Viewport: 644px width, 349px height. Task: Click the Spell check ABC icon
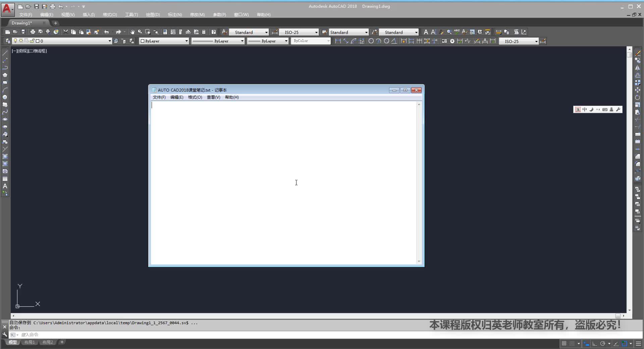pyautogui.click(x=457, y=32)
